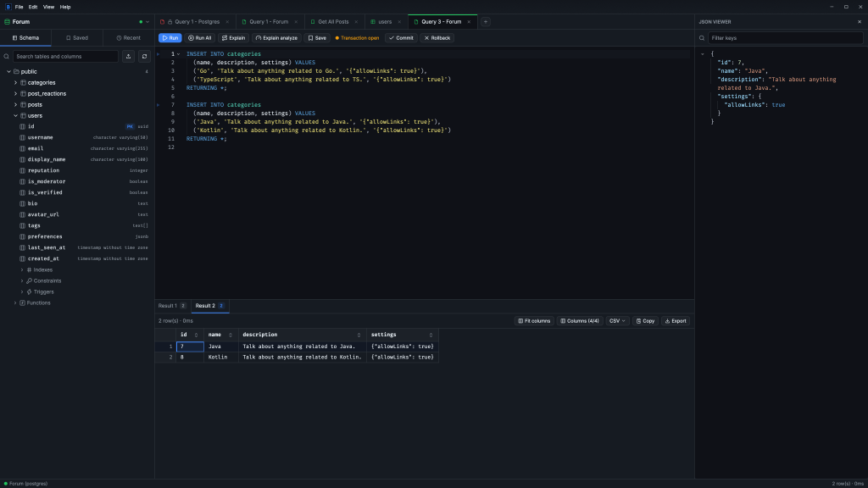Viewport: 868px width, 488px height.
Task: Export the query results
Action: 676,321
